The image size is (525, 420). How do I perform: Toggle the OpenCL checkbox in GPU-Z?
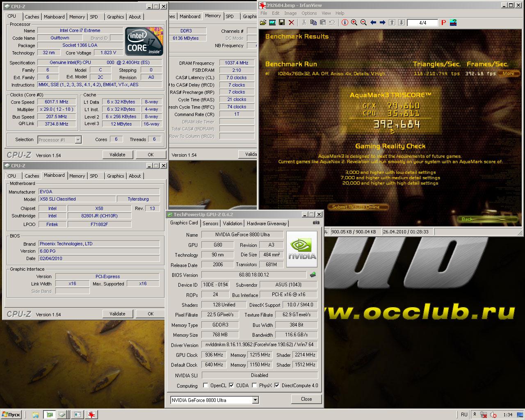pos(206,386)
